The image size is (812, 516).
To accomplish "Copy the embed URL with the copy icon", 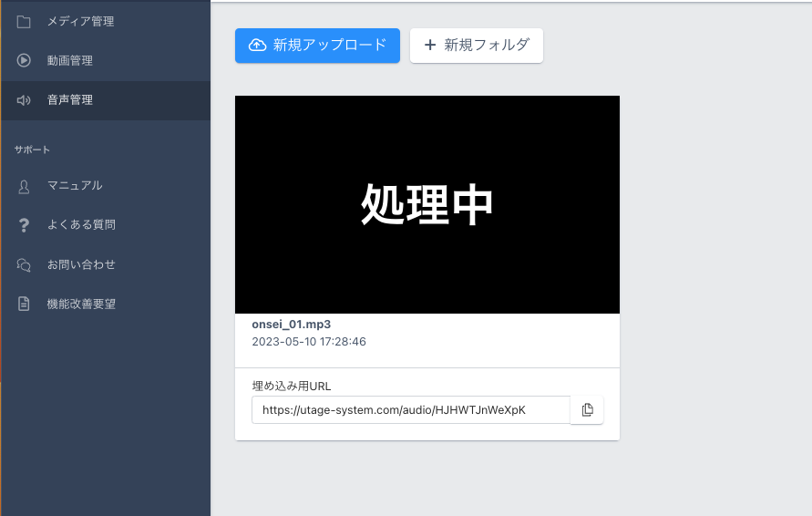I will pyautogui.click(x=587, y=410).
